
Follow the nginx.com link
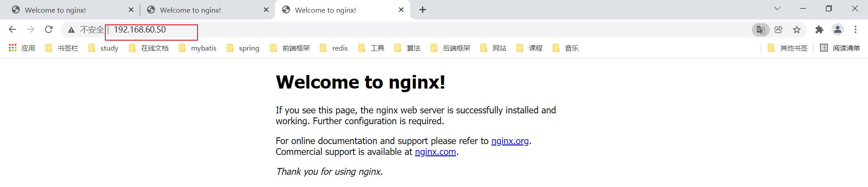click(x=435, y=152)
